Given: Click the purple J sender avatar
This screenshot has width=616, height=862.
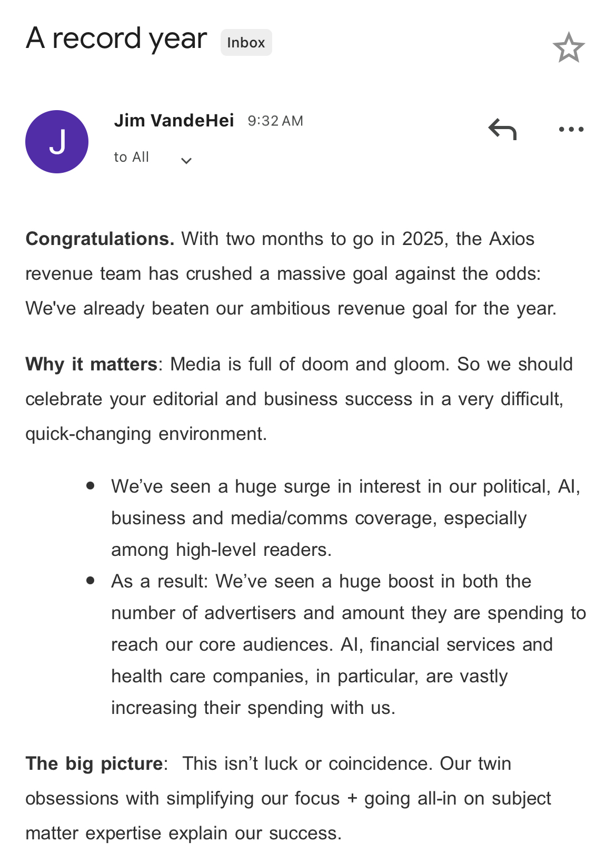Looking at the screenshot, I should coord(57,142).
